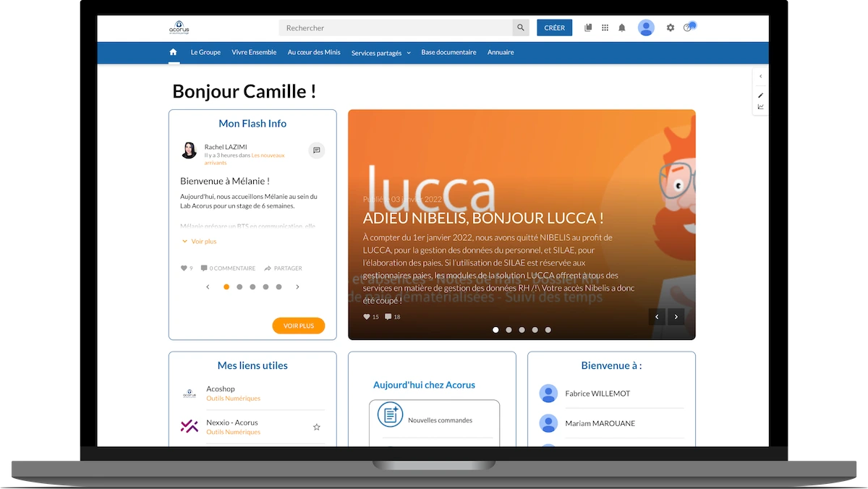The width and height of the screenshot is (868, 489).
Task: Open Vivre Ensemble menu
Action: point(254,52)
